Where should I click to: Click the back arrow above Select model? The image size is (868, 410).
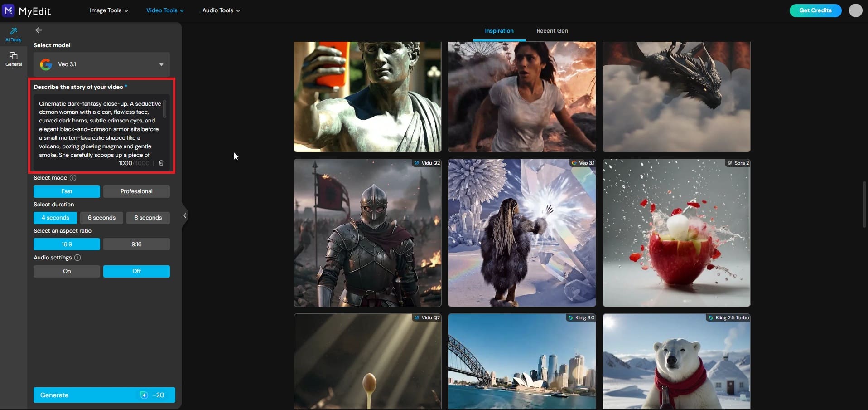[39, 30]
